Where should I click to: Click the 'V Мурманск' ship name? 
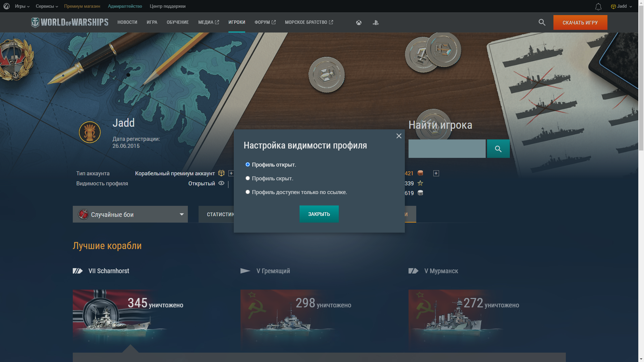[441, 271]
